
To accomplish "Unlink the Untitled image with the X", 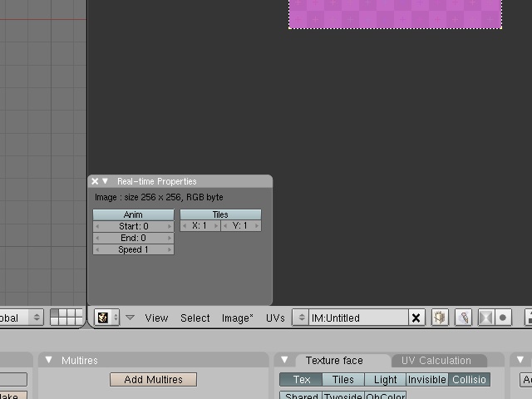I will [416, 318].
